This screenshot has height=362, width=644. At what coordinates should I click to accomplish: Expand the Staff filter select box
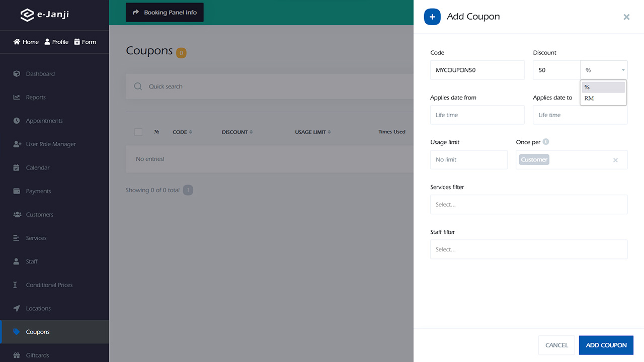[x=528, y=249]
